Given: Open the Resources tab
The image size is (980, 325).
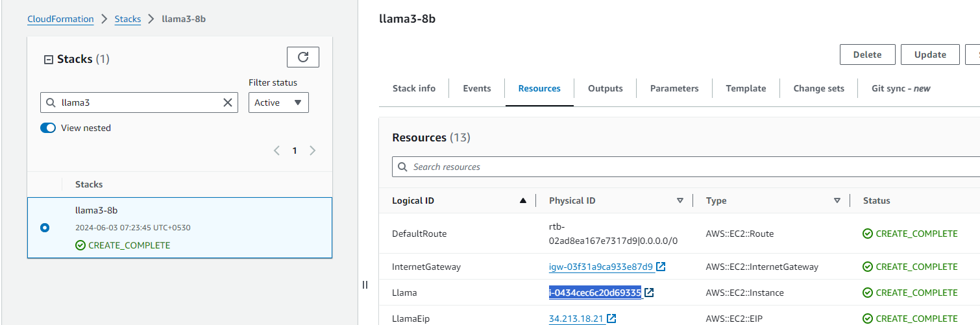Looking at the screenshot, I should [x=539, y=88].
